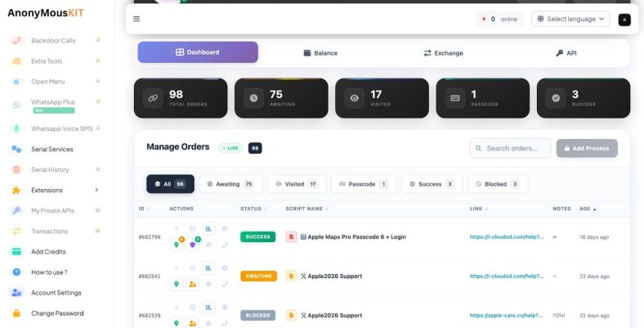Click the Search orders input field
The height and width of the screenshot is (328, 644).
pos(510,148)
